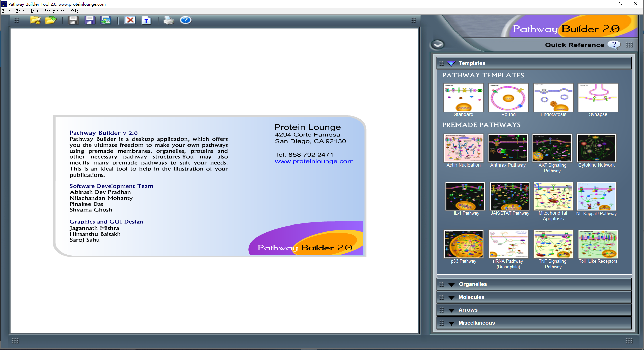The width and height of the screenshot is (644, 350).
Task: Open the Background menu
Action: click(54, 11)
